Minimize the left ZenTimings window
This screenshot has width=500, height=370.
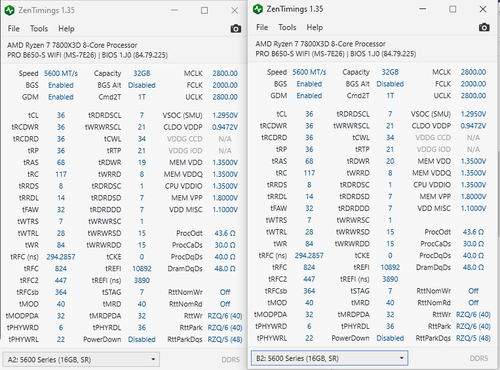click(174, 10)
